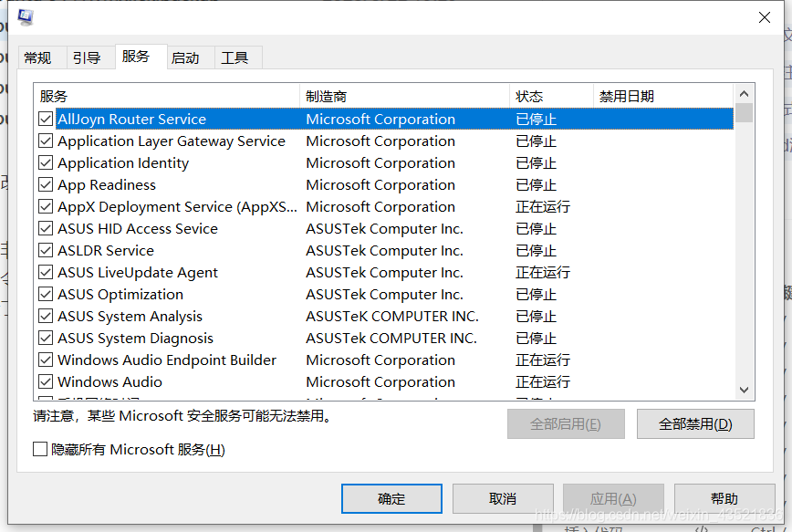Select the ASUS LiveUpdate Agent name
This screenshot has height=532, width=792.
coord(138,272)
